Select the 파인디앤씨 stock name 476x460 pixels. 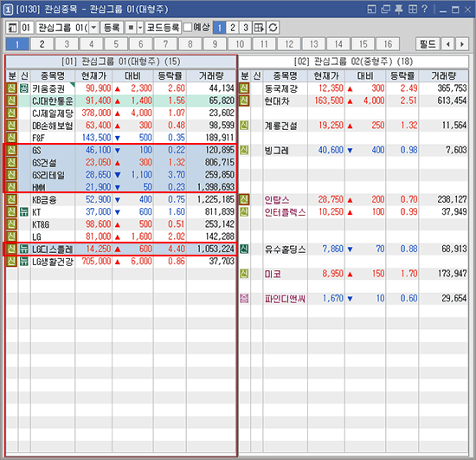click(x=285, y=299)
